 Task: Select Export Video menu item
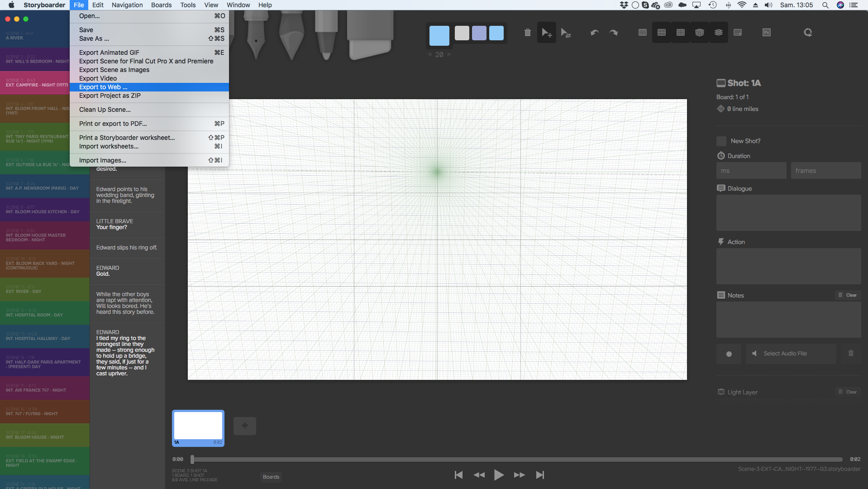tap(149, 78)
